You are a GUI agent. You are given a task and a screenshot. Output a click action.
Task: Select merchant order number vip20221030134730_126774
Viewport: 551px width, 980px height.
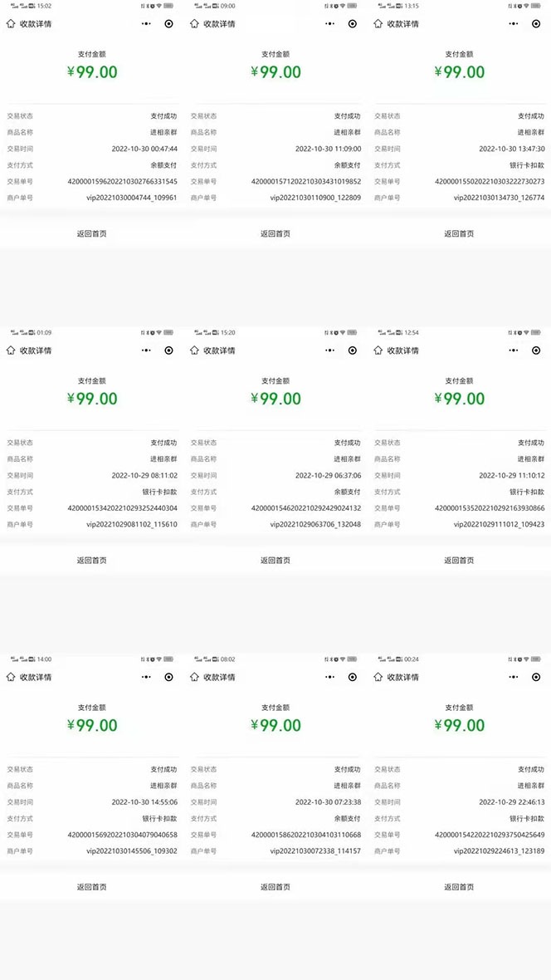coord(499,198)
